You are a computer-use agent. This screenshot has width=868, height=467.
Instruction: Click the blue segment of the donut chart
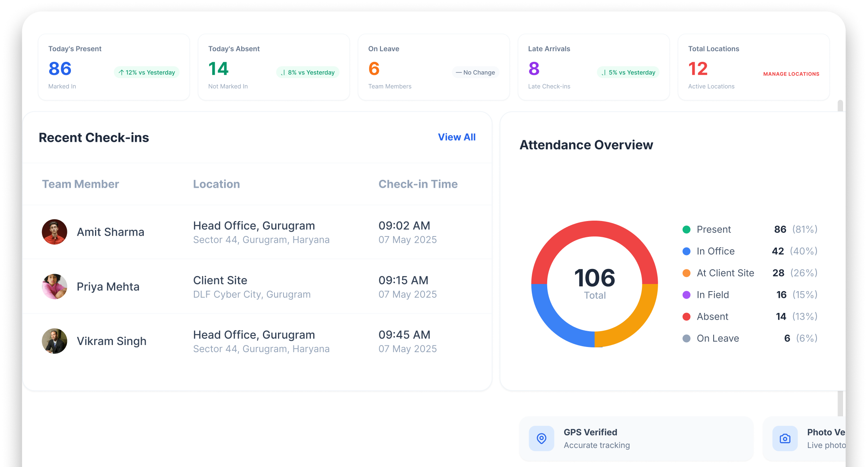tap(556, 323)
